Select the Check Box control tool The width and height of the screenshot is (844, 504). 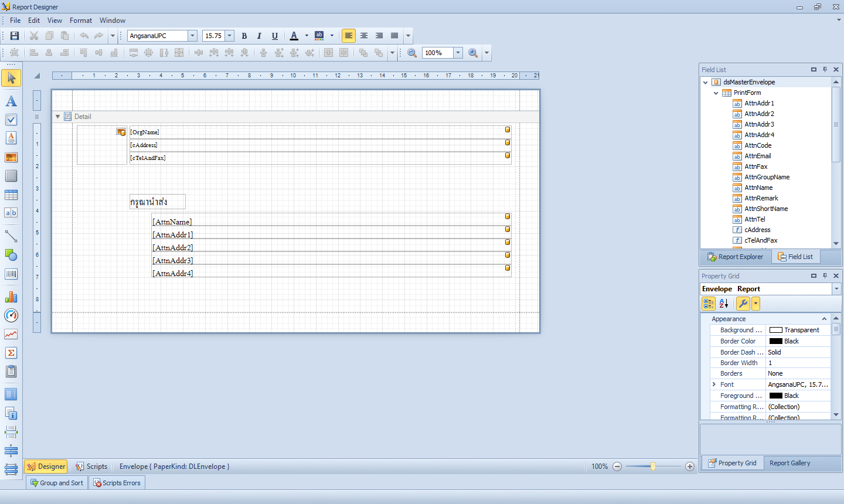tap(11, 120)
